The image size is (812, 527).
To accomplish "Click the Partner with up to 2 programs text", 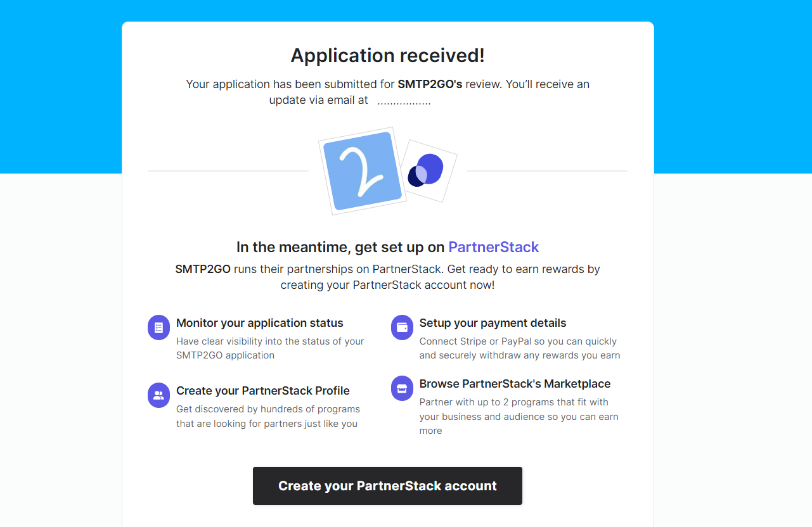I will pos(519,416).
